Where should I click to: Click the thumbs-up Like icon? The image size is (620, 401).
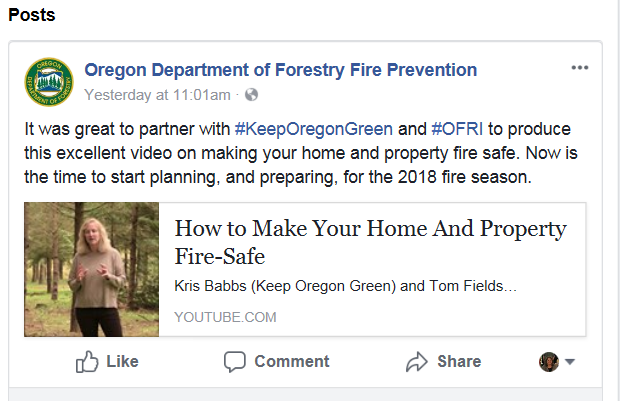[x=87, y=362]
